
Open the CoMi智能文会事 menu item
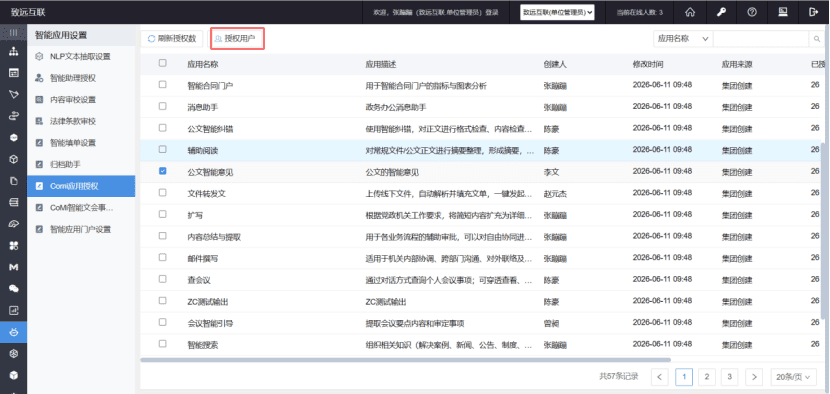point(81,208)
